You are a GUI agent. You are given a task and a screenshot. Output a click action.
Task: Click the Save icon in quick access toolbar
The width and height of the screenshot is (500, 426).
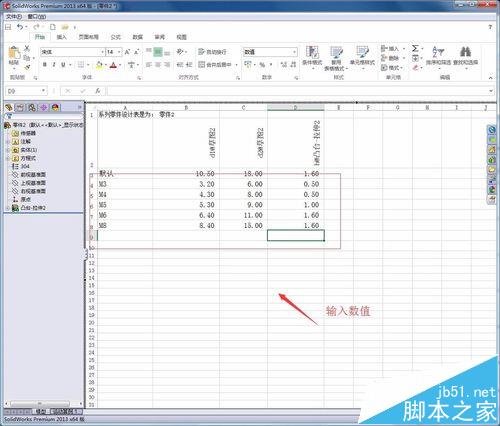click(x=8, y=27)
